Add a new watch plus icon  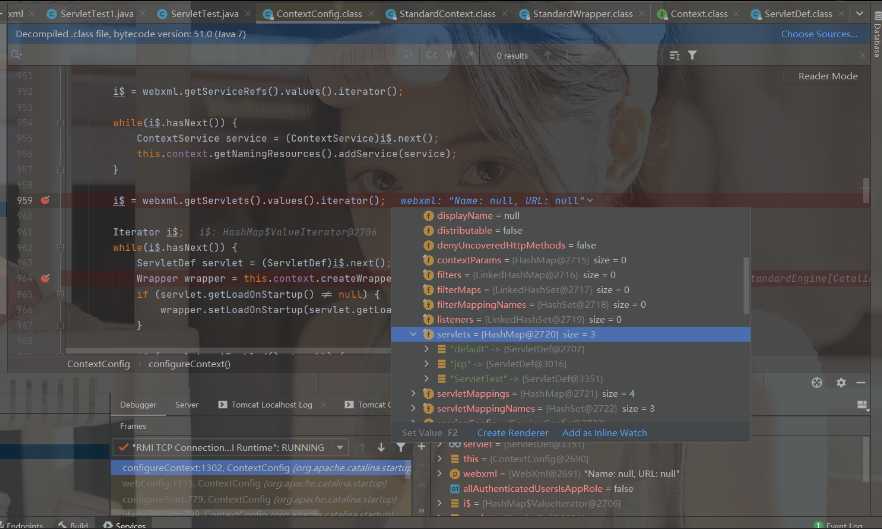tap(421, 447)
